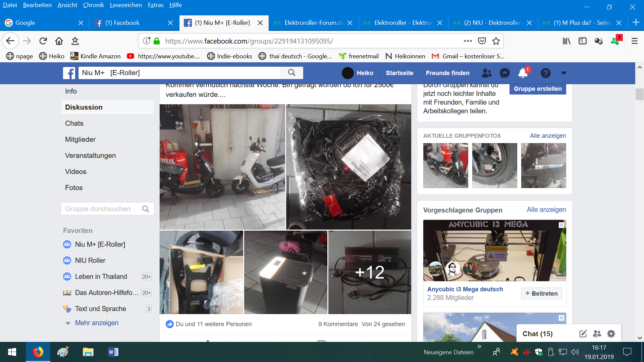Open the notifications bell icon
Screen dimensions: 644x362
(x=523, y=73)
